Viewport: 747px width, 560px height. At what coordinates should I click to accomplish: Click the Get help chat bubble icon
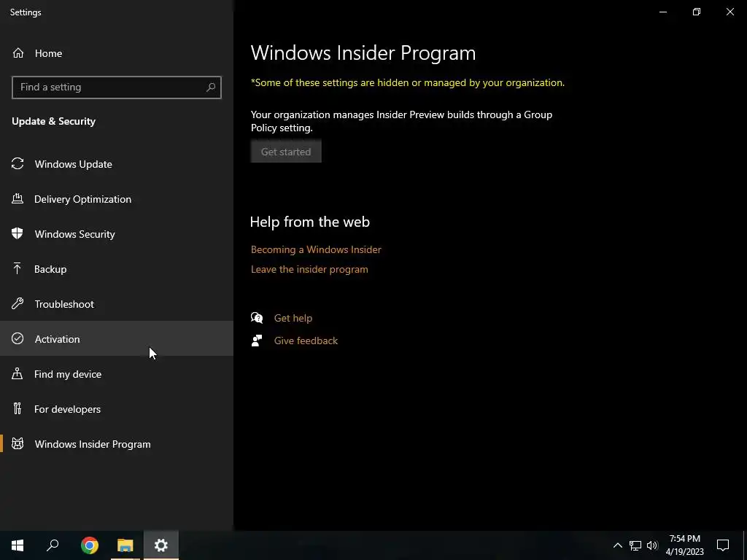pos(257,318)
